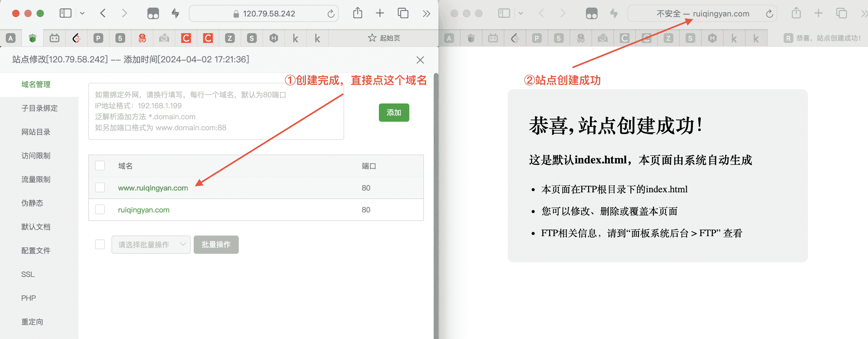Viewport: 868px width, 339px height.
Task: Open the gray open-book pinned tab in the 120.79.58.242 window
Action: [x=164, y=38]
